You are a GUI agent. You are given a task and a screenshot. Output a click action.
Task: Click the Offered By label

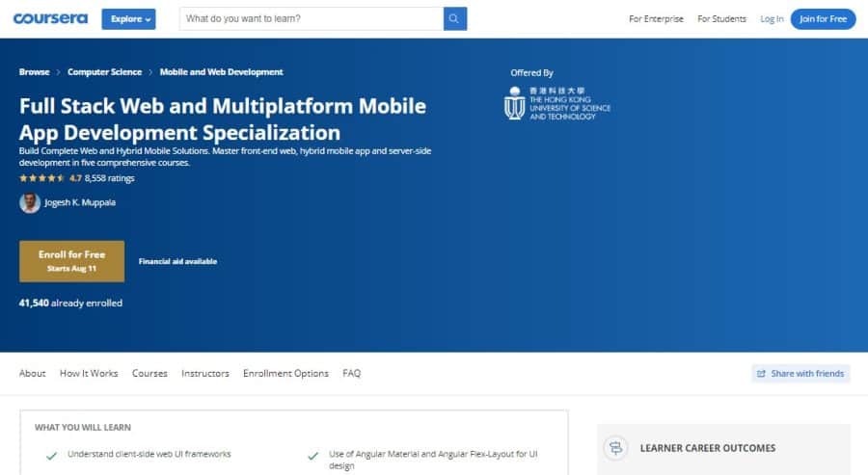pyautogui.click(x=532, y=73)
